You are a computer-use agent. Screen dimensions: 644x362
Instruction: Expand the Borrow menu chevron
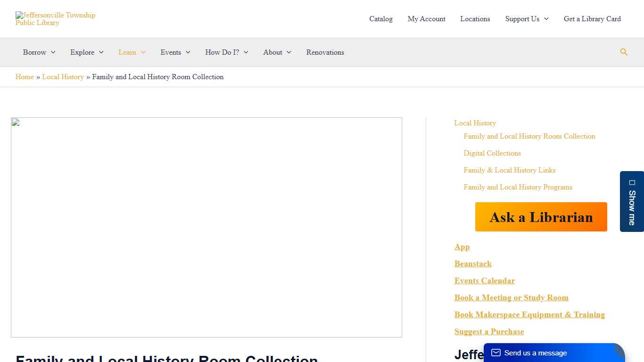tap(53, 52)
